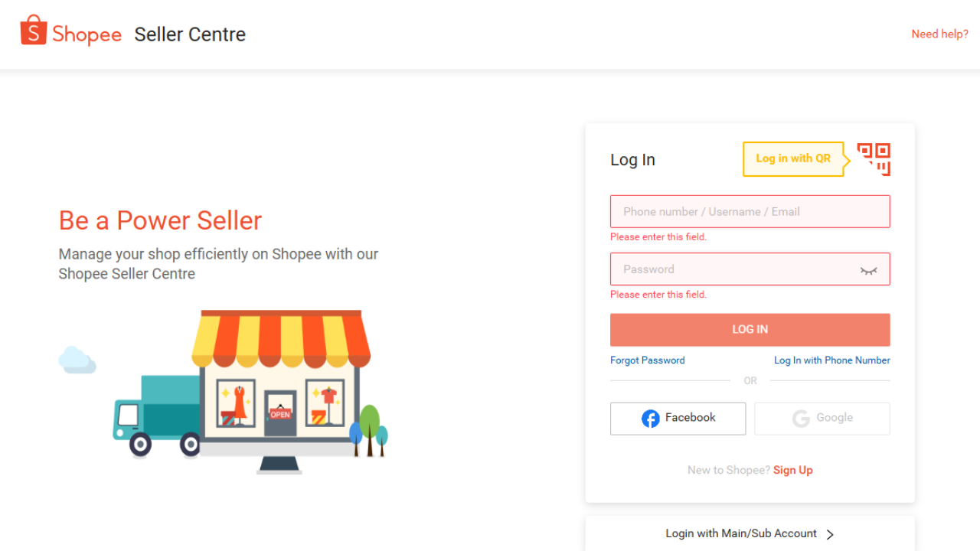Viewport: 980px width, 551px height.
Task: Select Log In with Phone Number link
Action: click(832, 360)
